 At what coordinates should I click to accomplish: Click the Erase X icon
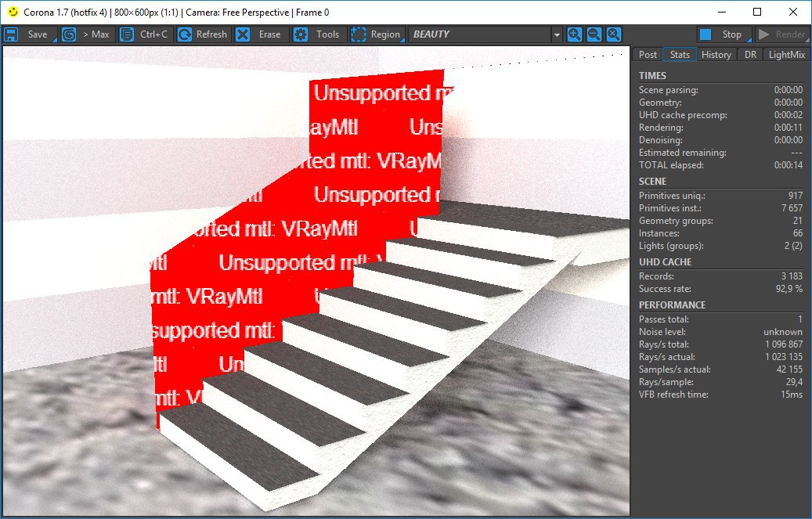point(243,34)
